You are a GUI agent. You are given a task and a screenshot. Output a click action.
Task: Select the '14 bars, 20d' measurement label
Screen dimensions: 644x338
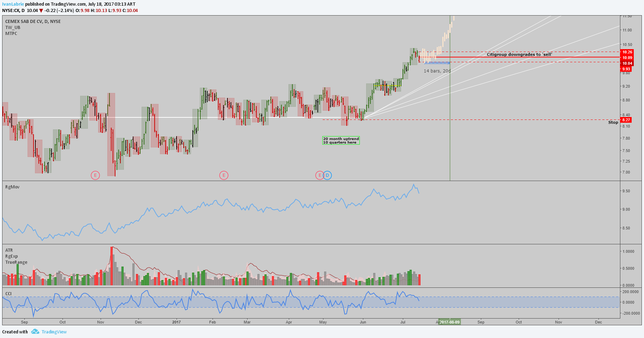pos(437,71)
